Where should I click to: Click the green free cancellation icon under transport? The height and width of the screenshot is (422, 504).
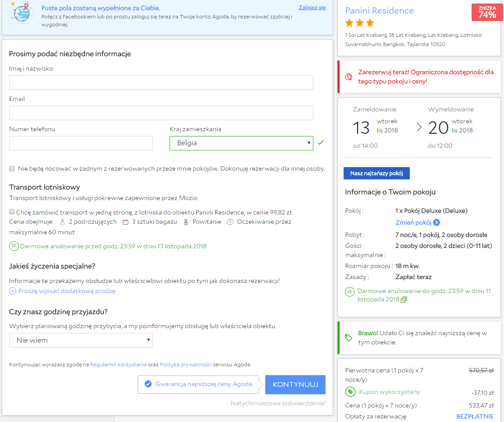(x=14, y=246)
